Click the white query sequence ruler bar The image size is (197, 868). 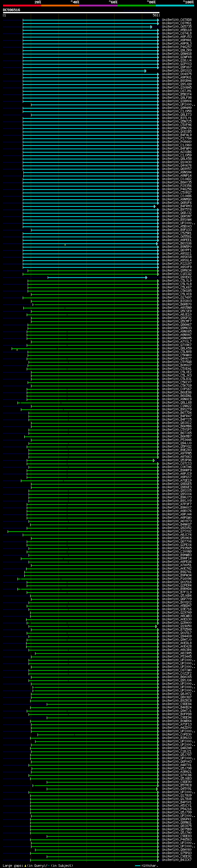81,12
